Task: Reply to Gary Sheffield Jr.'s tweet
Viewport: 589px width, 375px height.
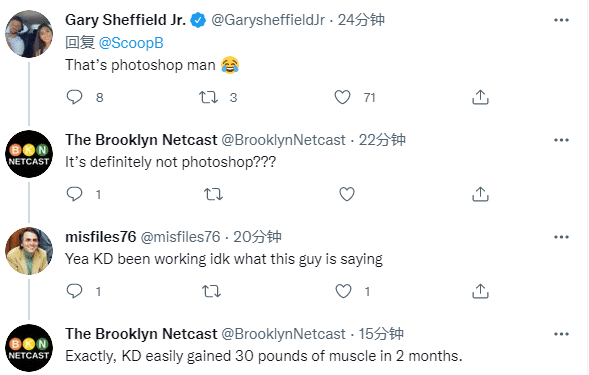Action: (x=74, y=97)
